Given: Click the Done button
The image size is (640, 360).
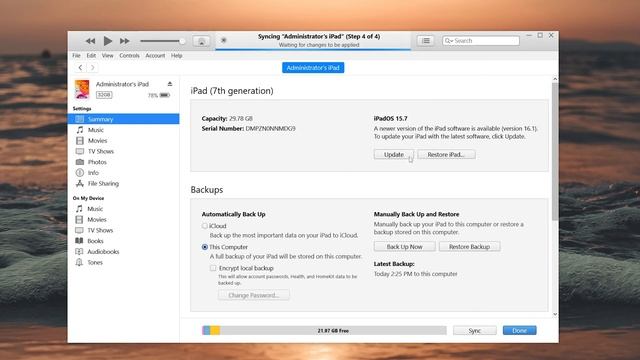Looking at the screenshot, I should point(520,331).
